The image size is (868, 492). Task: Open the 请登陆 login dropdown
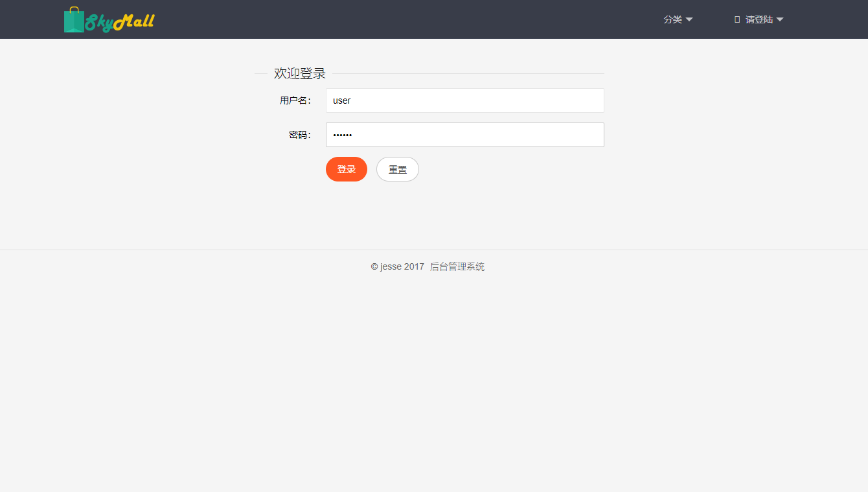point(759,19)
